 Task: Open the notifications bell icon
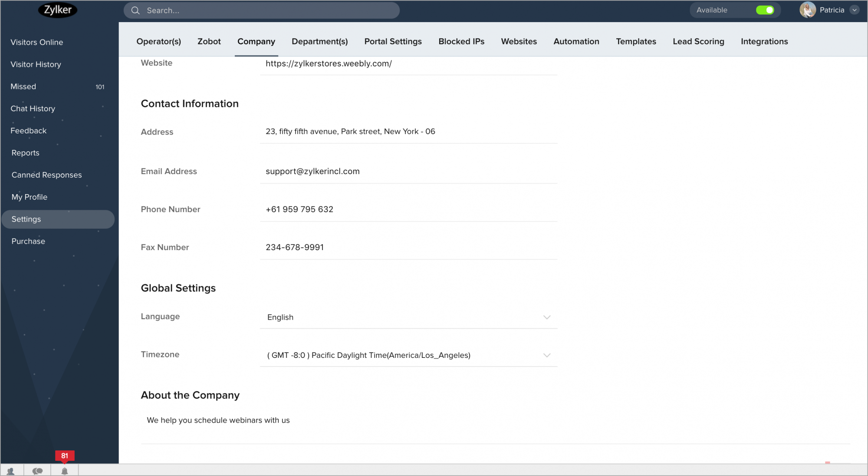pos(65,471)
